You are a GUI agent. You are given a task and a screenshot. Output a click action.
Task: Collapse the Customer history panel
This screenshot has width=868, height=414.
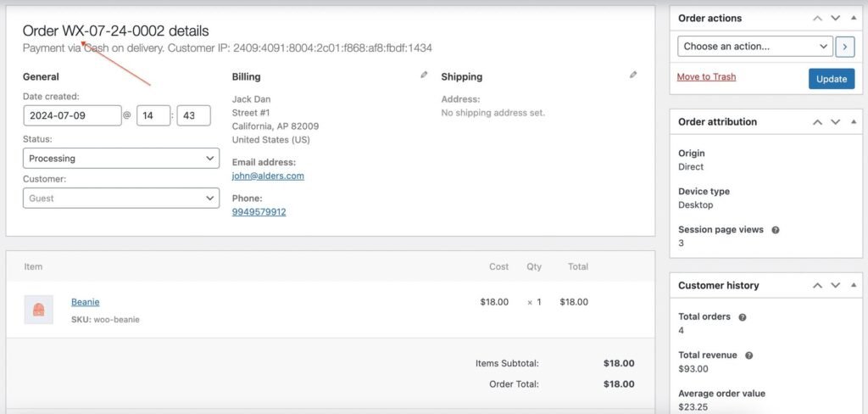853,286
